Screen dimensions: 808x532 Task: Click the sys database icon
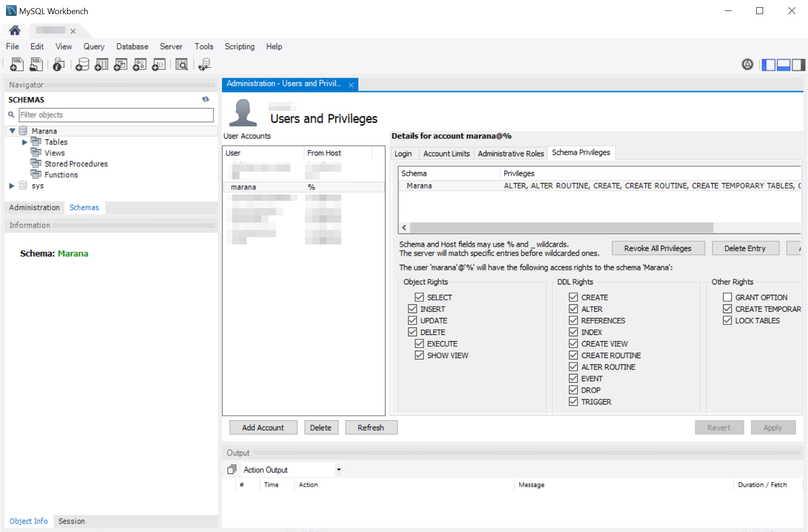click(23, 185)
